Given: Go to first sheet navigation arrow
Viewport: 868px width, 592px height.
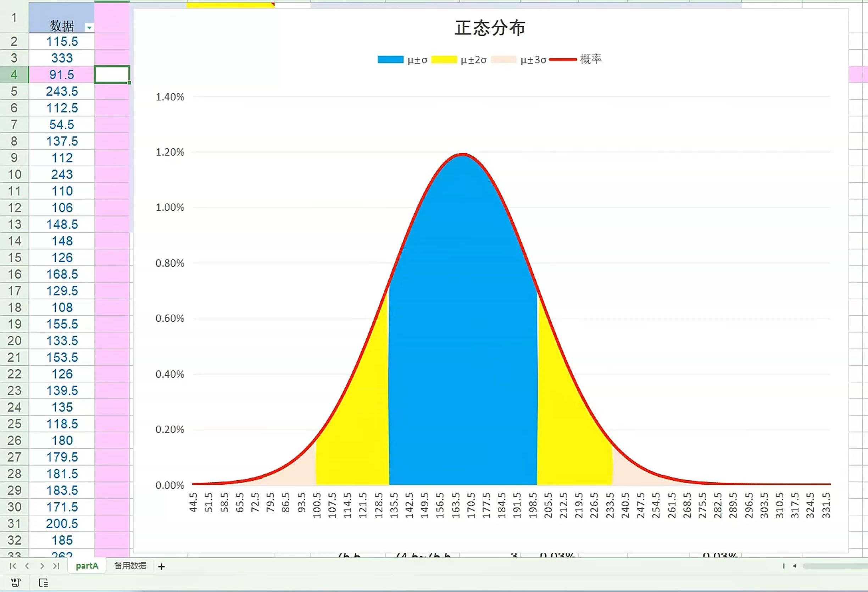Looking at the screenshot, I should point(13,566).
